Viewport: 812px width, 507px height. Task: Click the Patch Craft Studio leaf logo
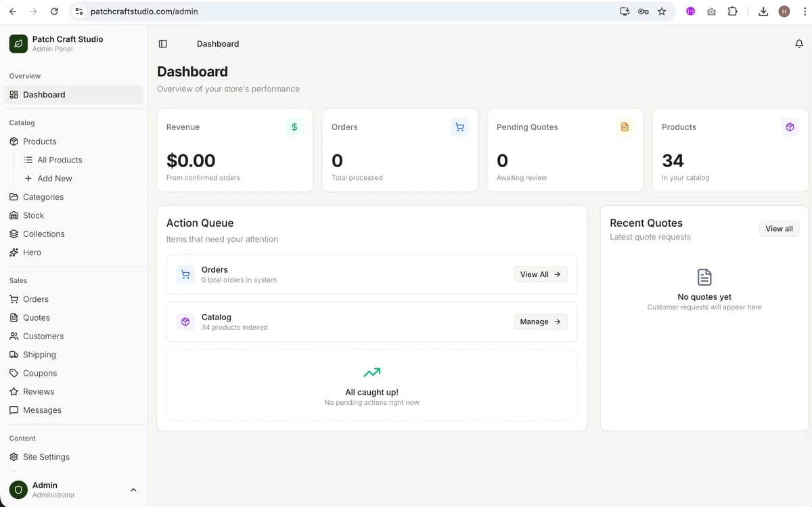tap(18, 44)
